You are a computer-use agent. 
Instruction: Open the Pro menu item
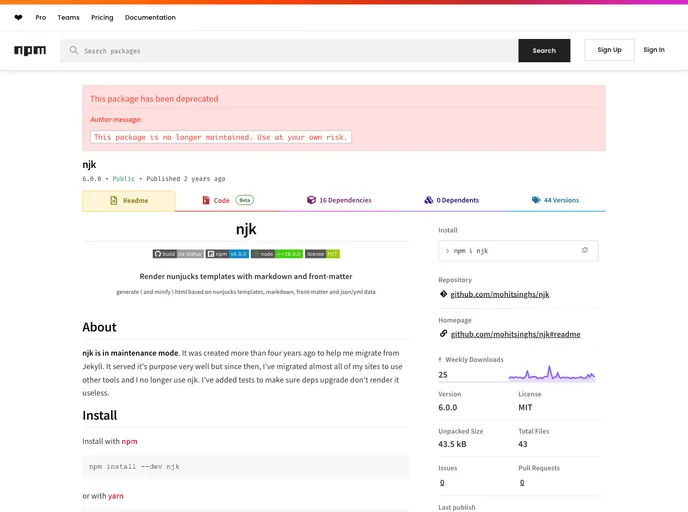click(41, 18)
